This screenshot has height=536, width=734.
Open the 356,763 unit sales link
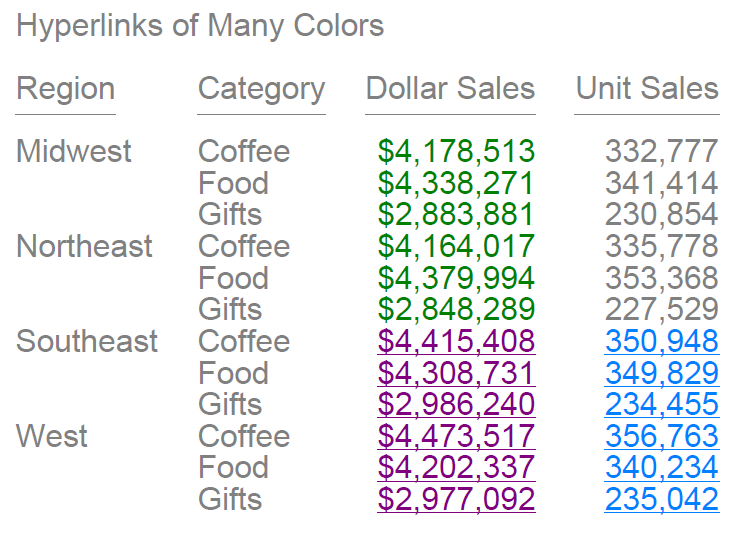(x=661, y=436)
